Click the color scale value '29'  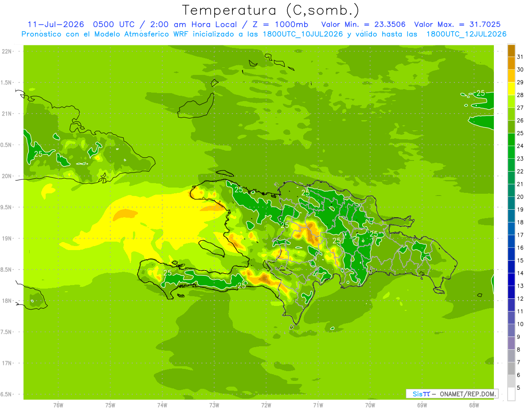520,82
